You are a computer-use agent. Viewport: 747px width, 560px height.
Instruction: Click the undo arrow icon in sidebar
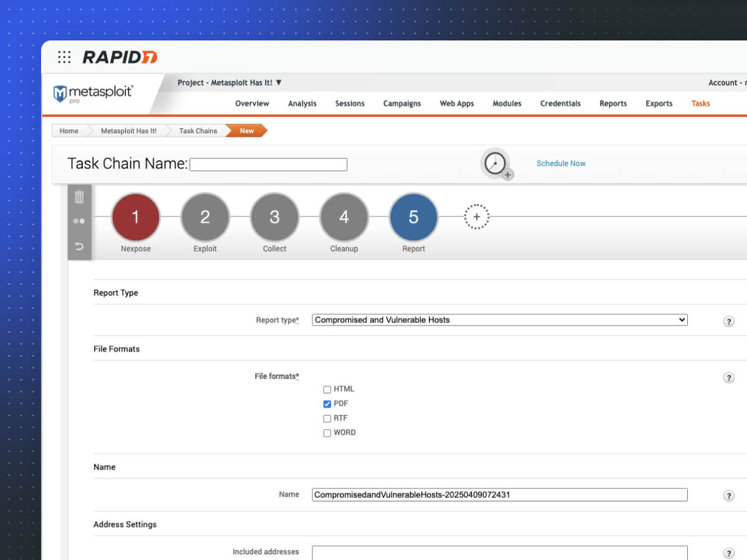tap(79, 246)
